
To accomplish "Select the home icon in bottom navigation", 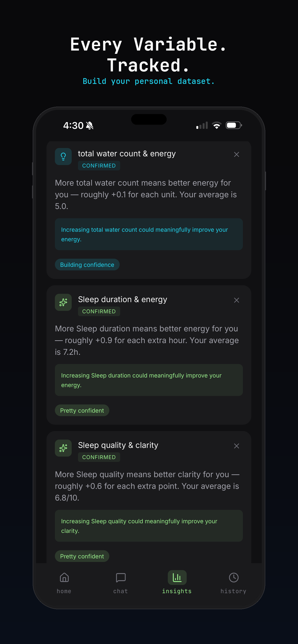I will click(64, 578).
